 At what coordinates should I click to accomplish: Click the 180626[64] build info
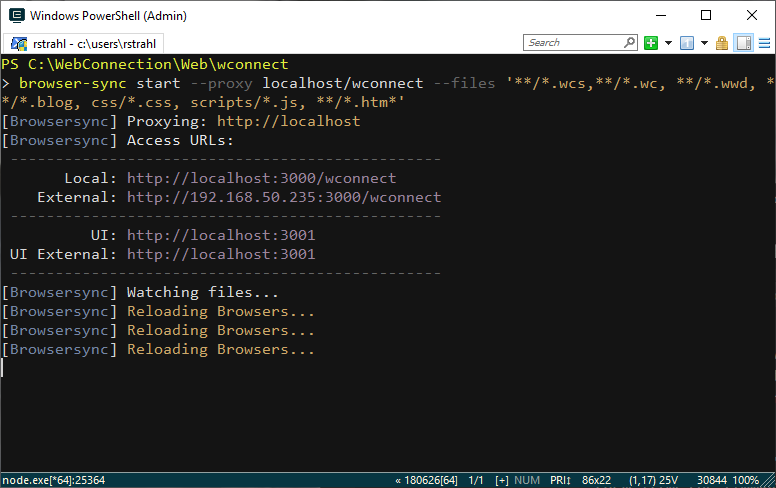[427, 480]
